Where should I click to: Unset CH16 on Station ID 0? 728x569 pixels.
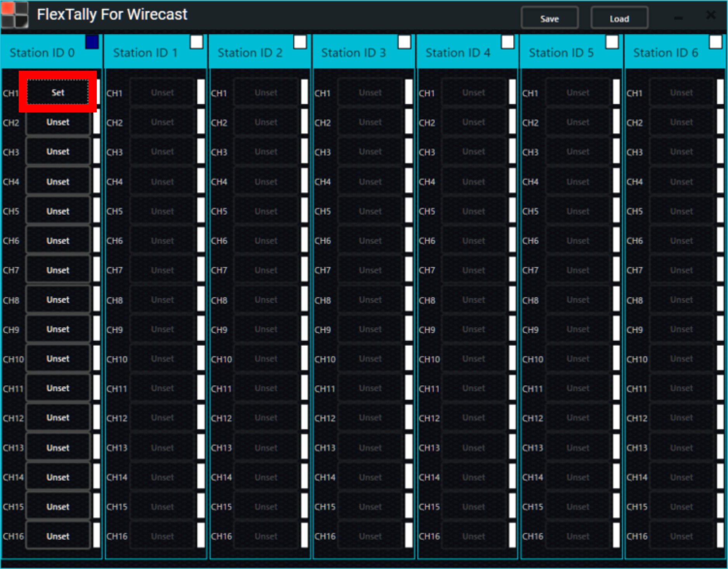57,536
